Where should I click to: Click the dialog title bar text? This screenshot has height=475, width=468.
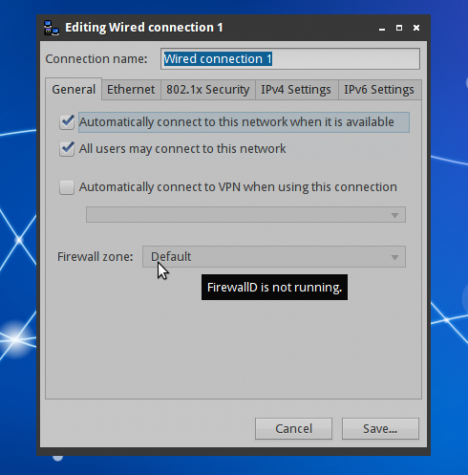tap(144, 28)
